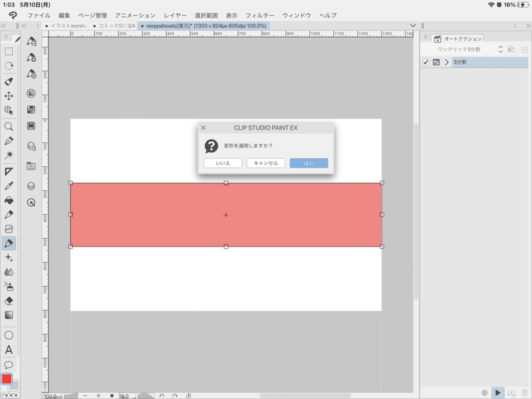Select the Eyedropper tool
The image size is (532, 399).
tap(9, 186)
